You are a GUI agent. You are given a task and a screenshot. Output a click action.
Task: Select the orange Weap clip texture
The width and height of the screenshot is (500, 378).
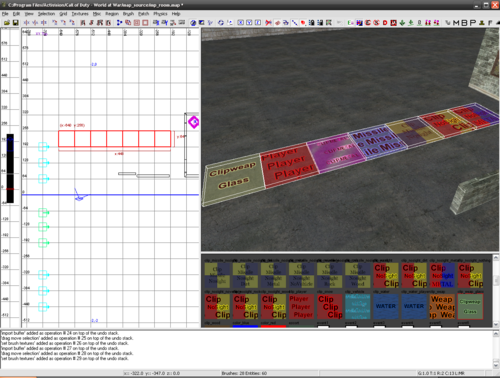[x=442, y=306]
